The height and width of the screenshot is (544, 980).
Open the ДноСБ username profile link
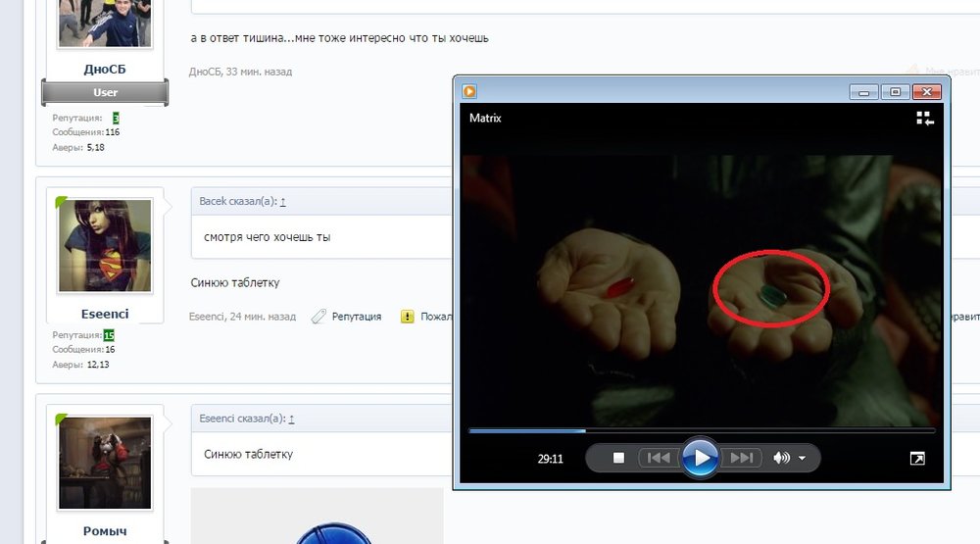click(x=105, y=70)
